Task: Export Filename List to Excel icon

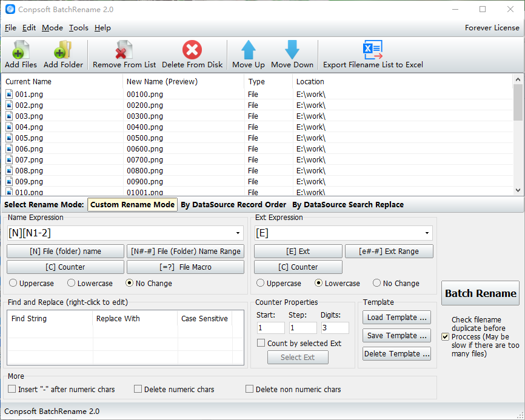Action: click(x=372, y=50)
